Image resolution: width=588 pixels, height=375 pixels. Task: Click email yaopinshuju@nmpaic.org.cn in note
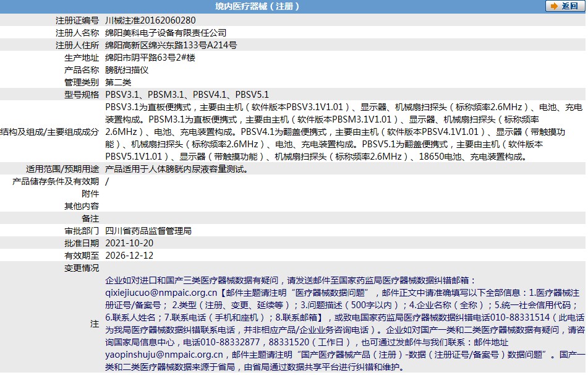pyautogui.click(x=164, y=355)
